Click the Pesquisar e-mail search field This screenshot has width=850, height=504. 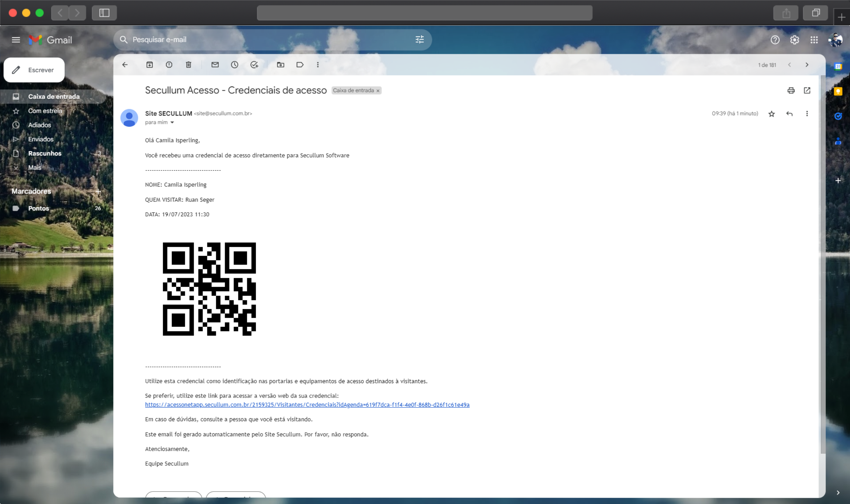[x=265, y=40]
